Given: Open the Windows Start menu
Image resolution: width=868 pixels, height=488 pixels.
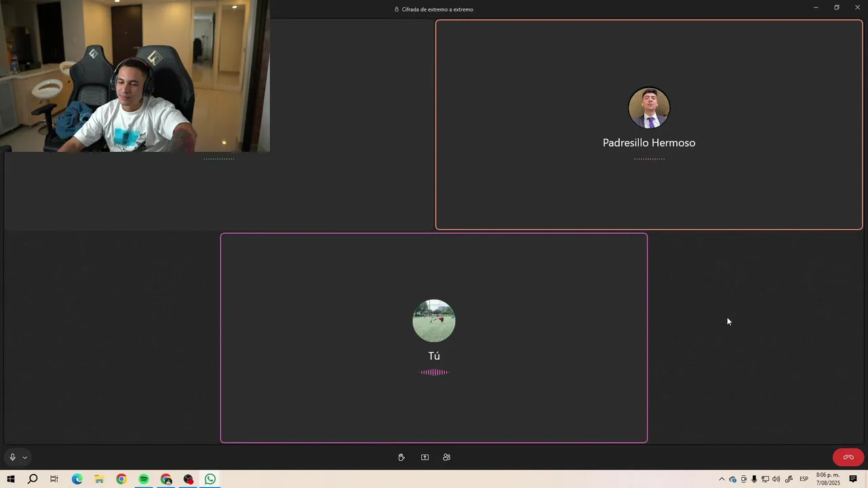Looking at the screenshot, I should 11,479.
